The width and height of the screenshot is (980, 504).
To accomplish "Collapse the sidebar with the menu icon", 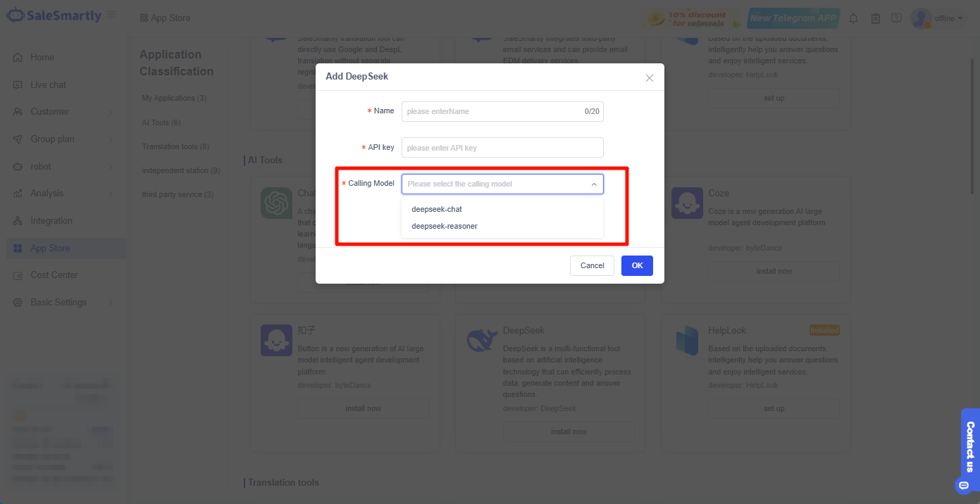I will click(112, 15).
